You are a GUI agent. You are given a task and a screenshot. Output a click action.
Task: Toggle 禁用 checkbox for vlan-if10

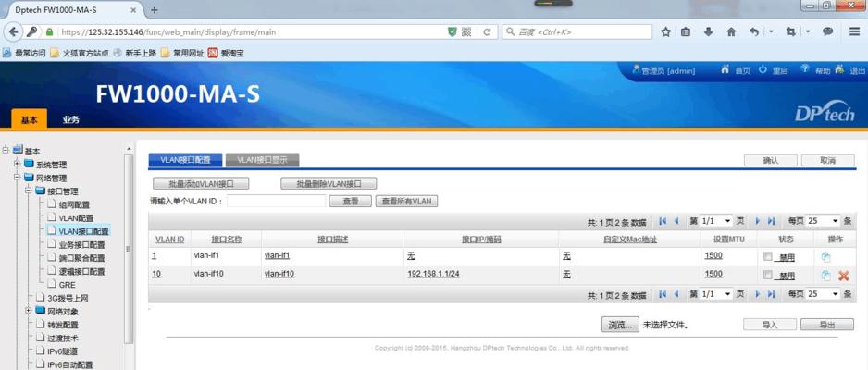point(767,275)
